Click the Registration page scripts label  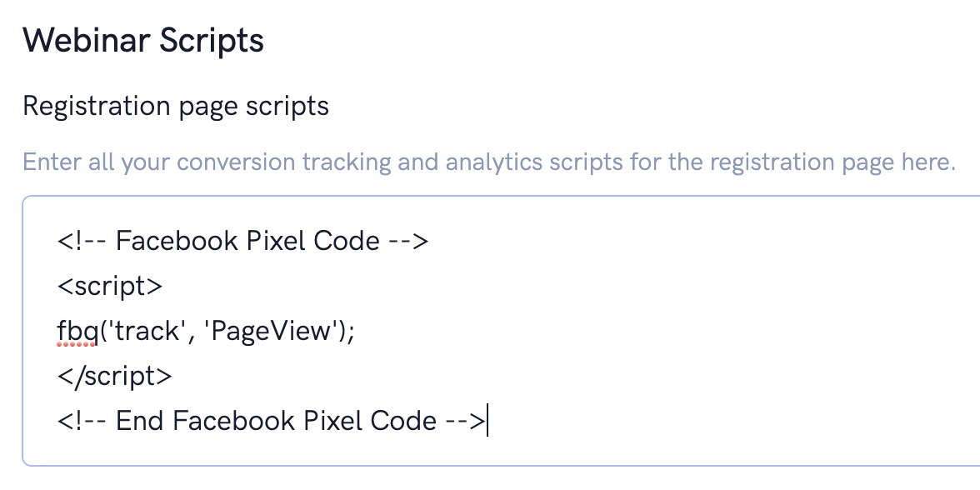point(176,107)
